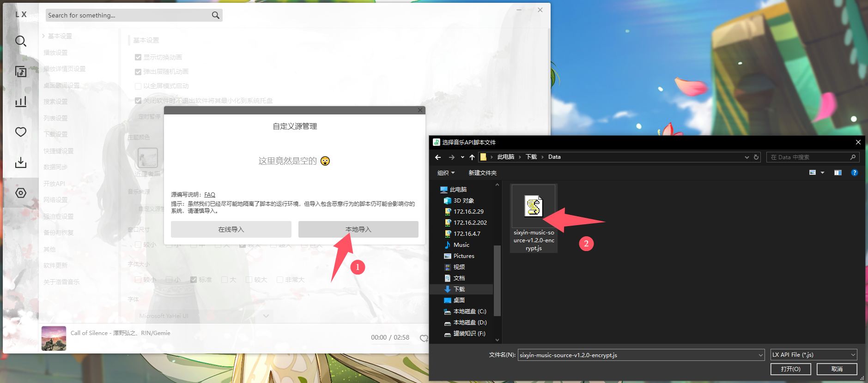Open the 组织 menu in file dialog
Screen dimensions: 868x383
point(446,173)
